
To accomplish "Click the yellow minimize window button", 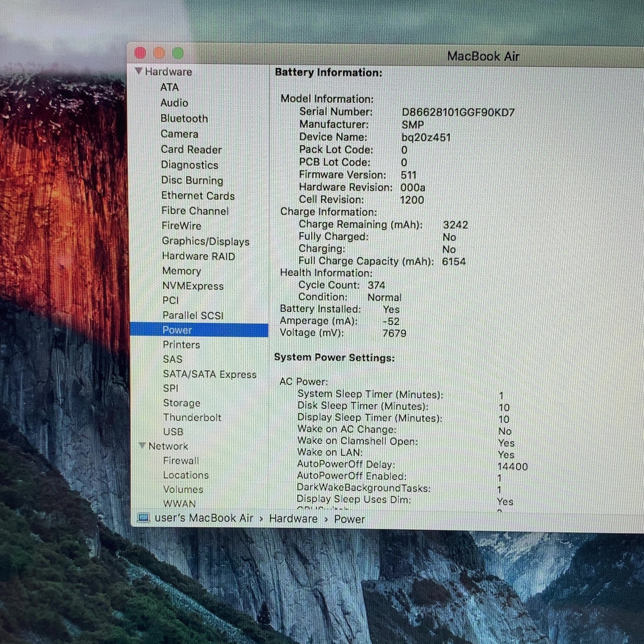I will [159, 53].
